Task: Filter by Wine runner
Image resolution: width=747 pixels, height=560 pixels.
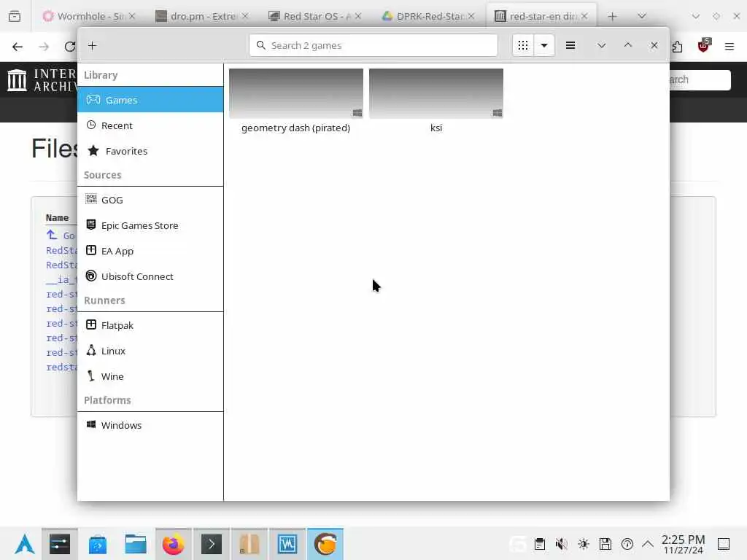Action: (x=150, y=376)
